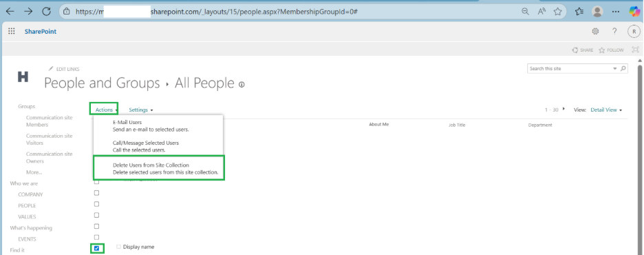644x255 pixels.
Task: Go back with the browser back arrow
Action: [x=10, y=12]
